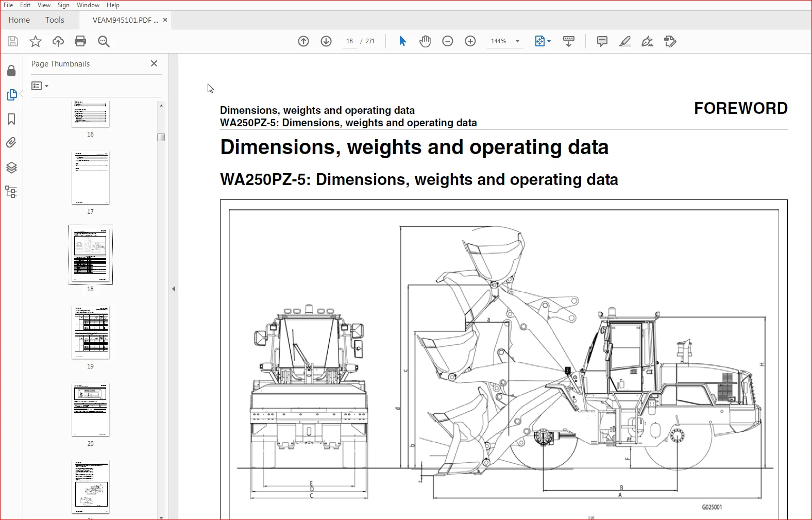Expand the page fit options arrow
The height and width of the screenshot is (520, 812).
549,41
